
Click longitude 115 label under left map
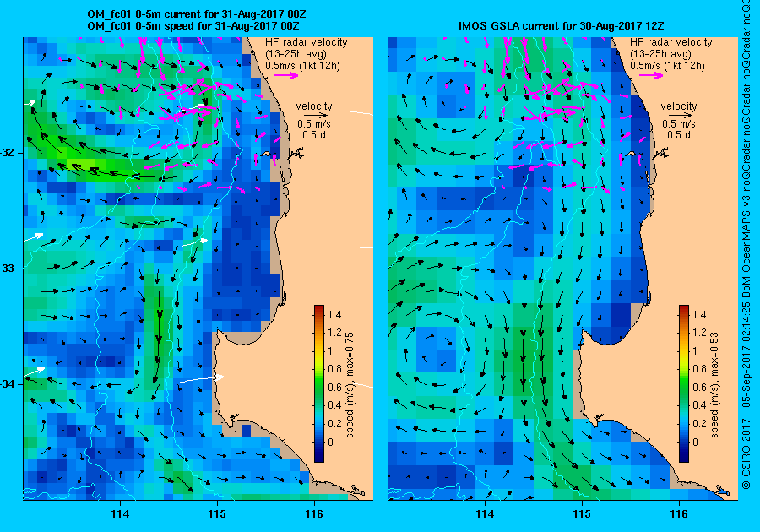(x=217, y=514)
